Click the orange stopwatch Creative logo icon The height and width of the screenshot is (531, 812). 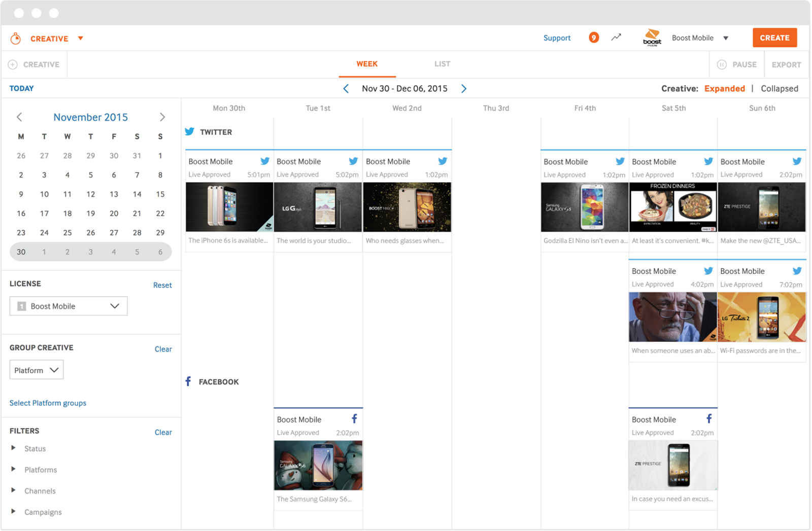16,39
